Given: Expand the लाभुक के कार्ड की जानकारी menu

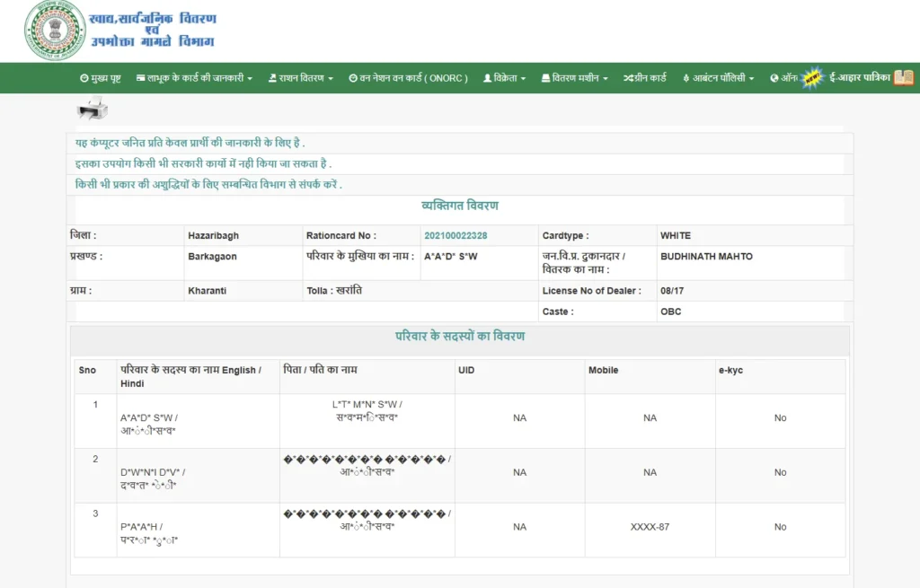Looking at the screenshot, I should [x=194, y=78].
